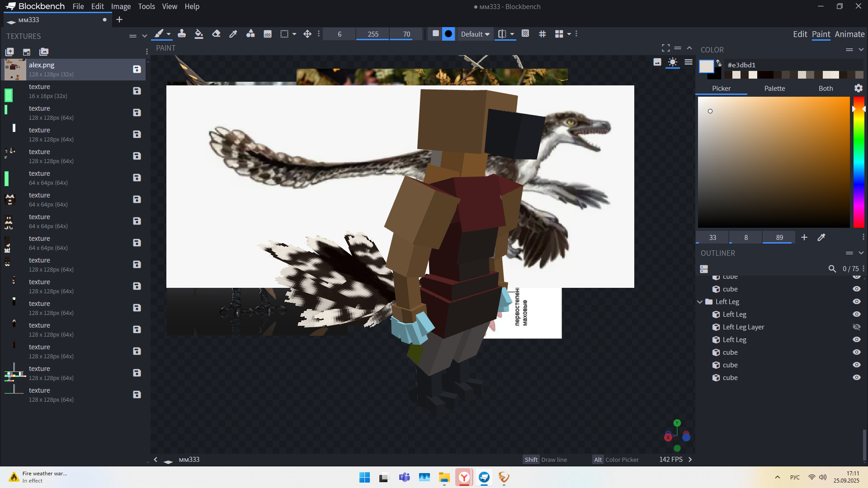Switch to the Palette tab
This screenshot has width=868, height=488.
point(774,88)
